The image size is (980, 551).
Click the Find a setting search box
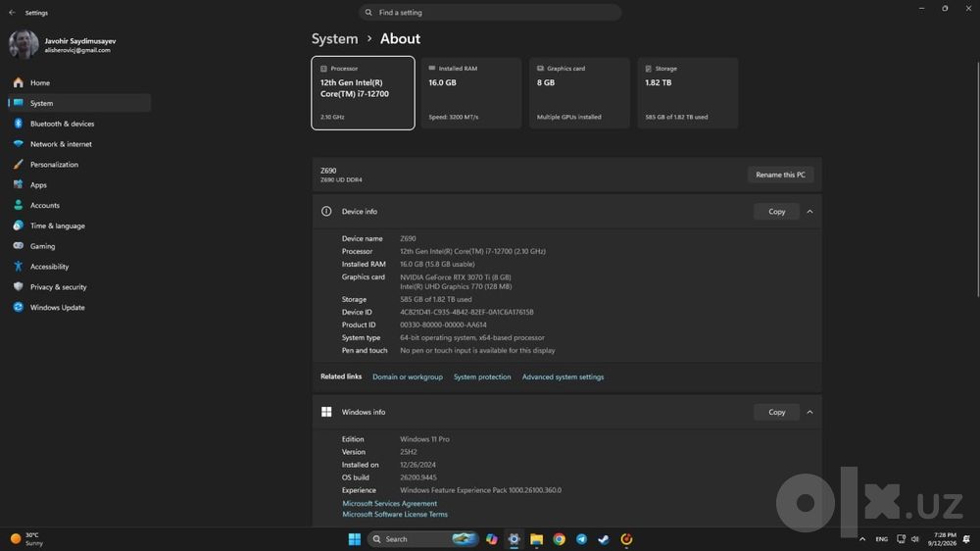[x=490, y=13]
